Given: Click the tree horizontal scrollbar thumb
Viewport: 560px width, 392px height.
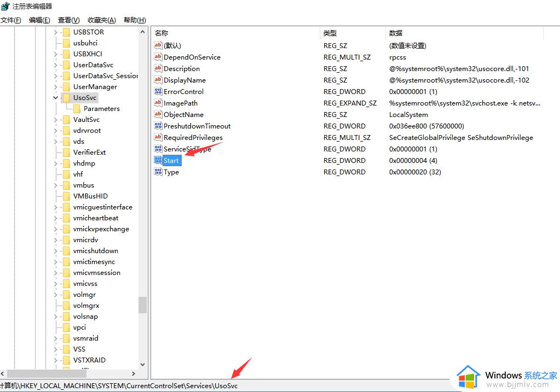Looking at the screenshot, I should (x=47, y=374).
